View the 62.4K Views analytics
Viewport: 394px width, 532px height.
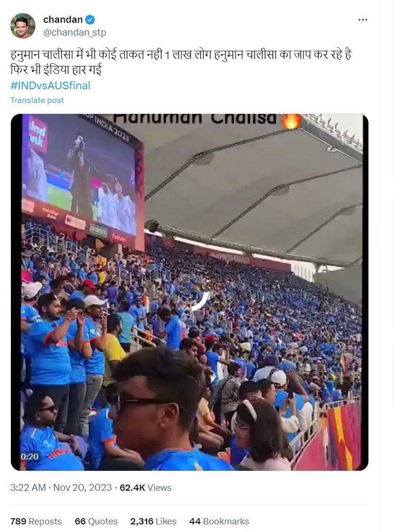tap(146, 487)
